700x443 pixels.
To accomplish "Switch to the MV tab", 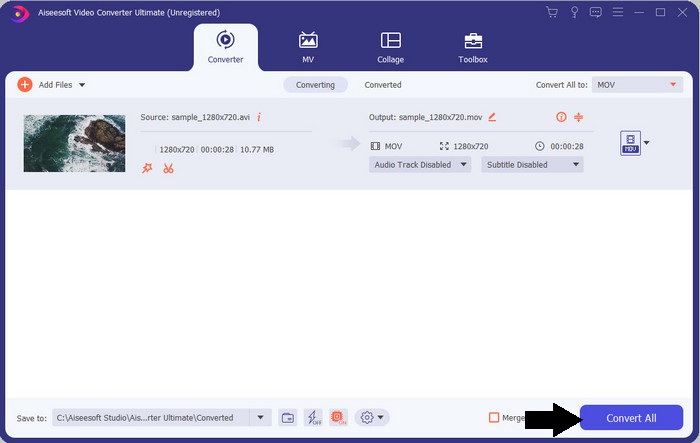I will 308,47.
